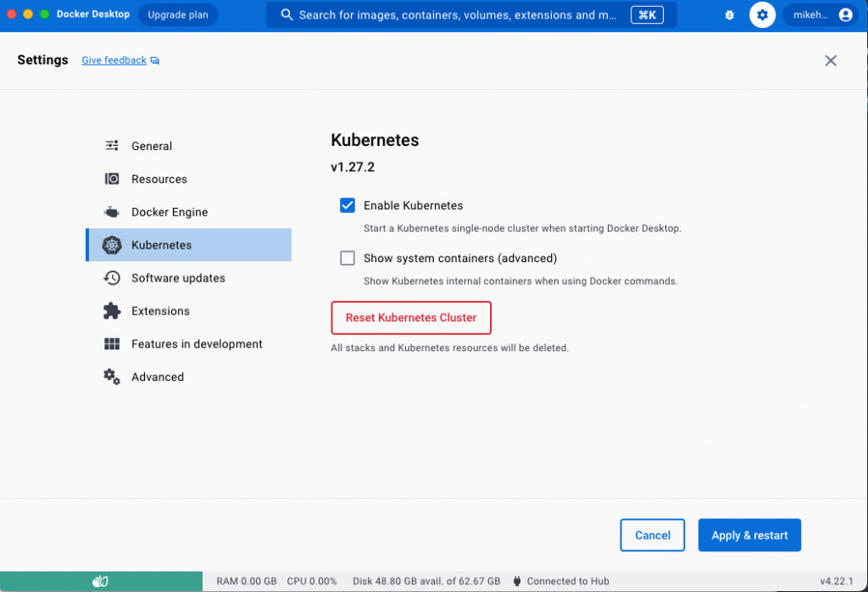The width and height of the screenshot is (868, 592).
Task: Click the ⌘K shortcut badge
Action: [x=647, y=15]
